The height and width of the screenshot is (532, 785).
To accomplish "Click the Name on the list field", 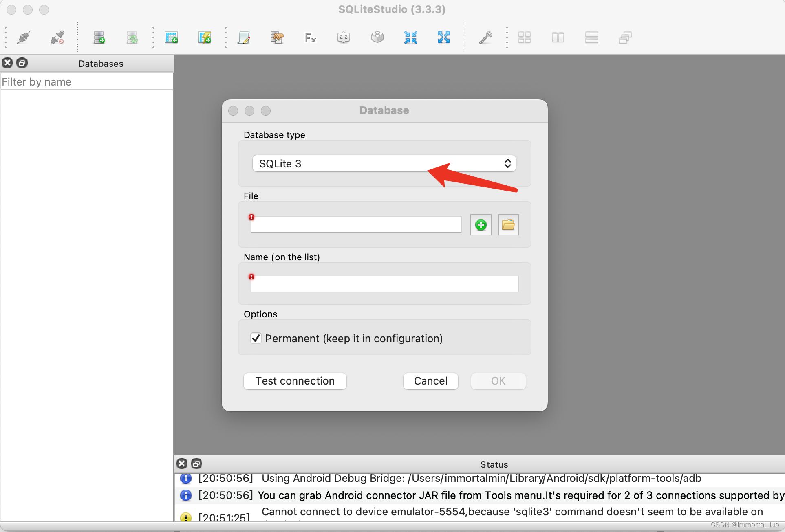I will (384, 284).
